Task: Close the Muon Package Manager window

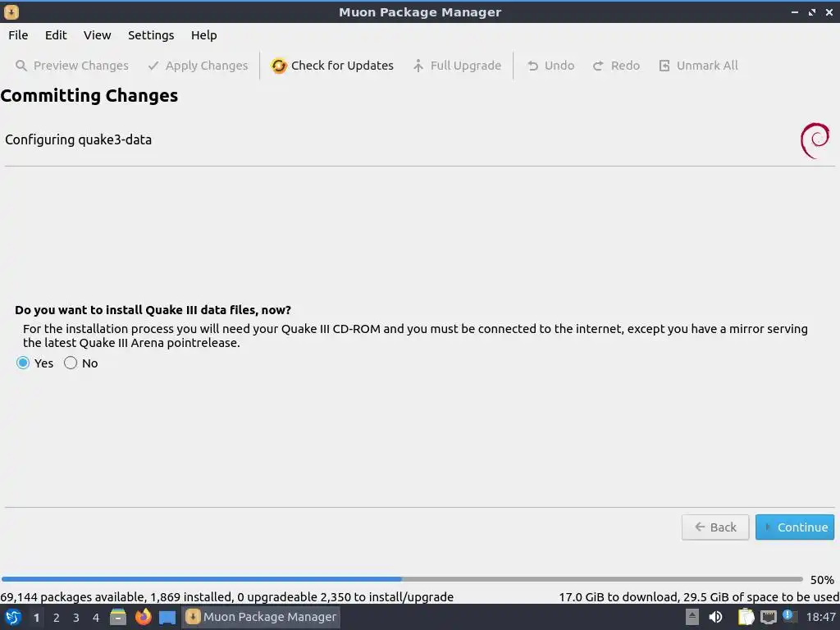Action: (x=829, y=11)
